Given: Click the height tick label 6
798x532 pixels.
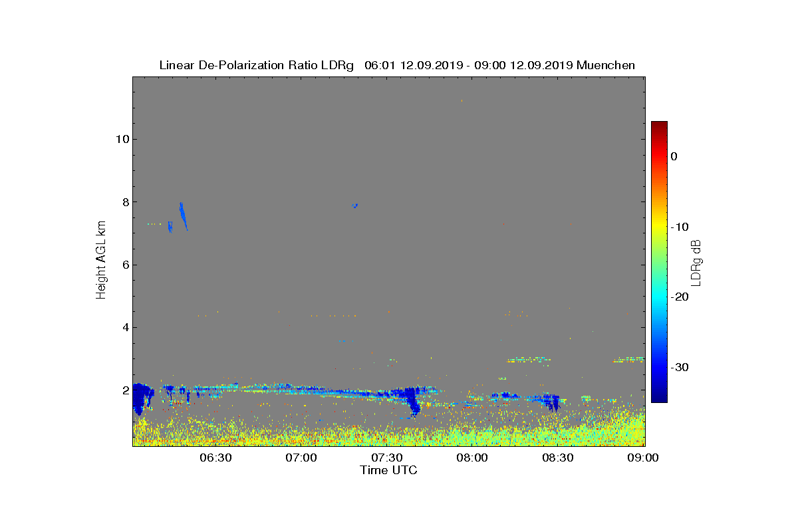Looking at the screenshot, I should coord(125,265).
